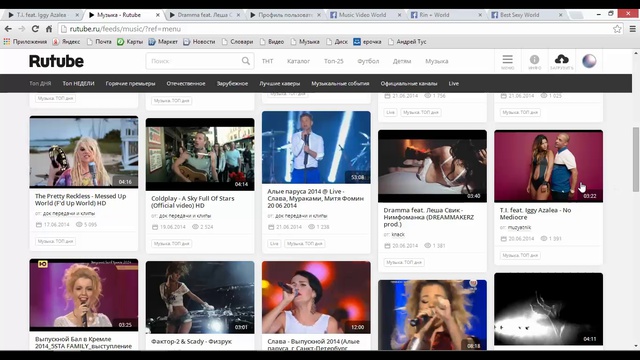Screen dimensions: 640x360
Task: Reload the page with refresh icon
Action: (36, 29)
